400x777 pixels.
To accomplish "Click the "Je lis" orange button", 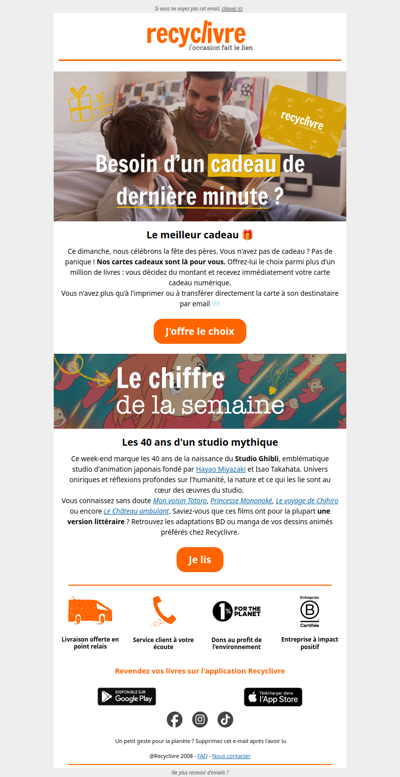I will [x=200, y=559].
